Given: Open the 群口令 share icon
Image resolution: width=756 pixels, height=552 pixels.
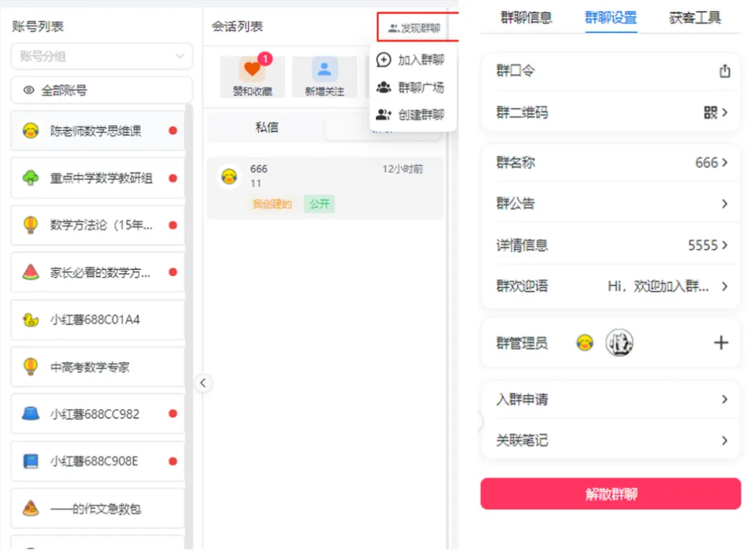Looking at the screenshot, I should [x=724, y=69].
